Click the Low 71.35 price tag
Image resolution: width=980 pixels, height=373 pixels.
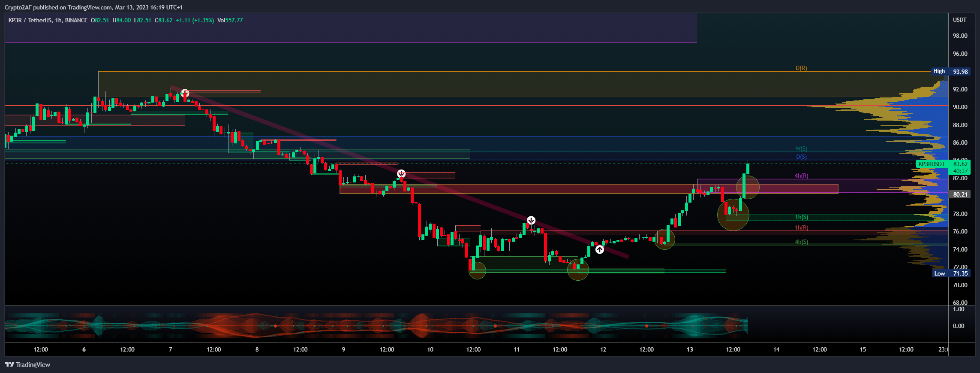point(951,273)
